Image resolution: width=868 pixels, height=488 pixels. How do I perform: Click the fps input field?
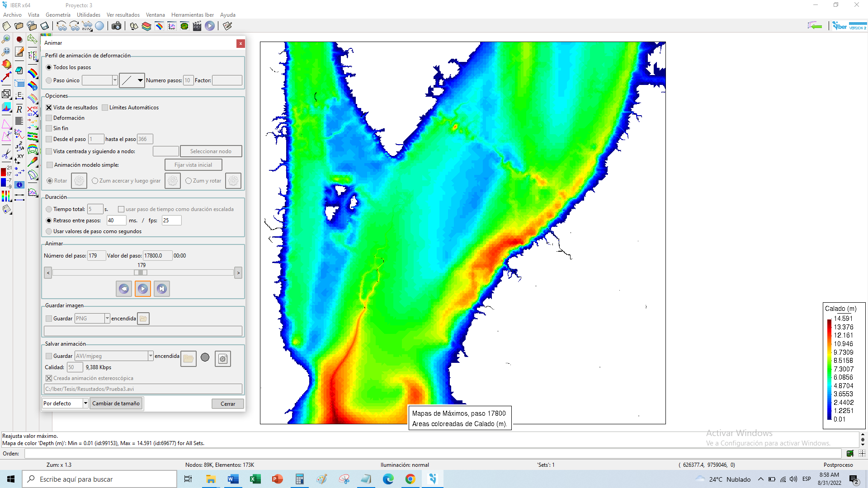172,221
